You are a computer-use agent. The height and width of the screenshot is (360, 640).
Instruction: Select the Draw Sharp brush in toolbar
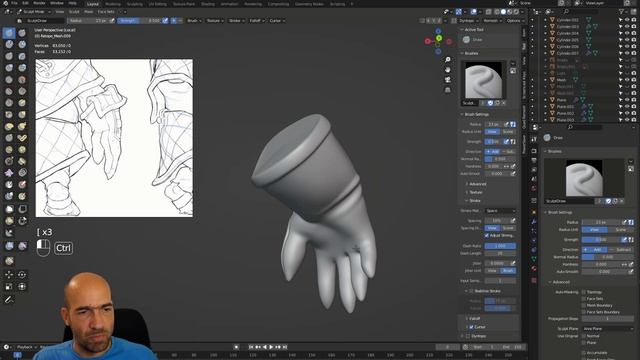pyautogui.click(x=22, y=33)
